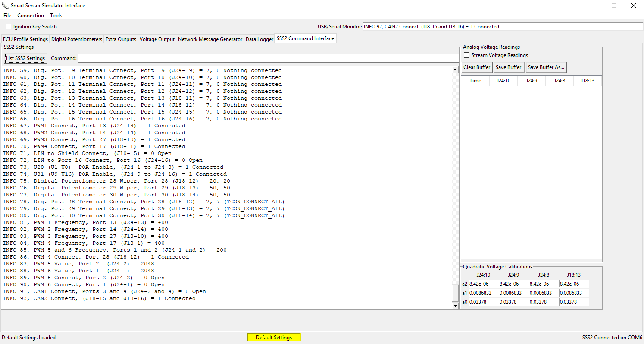This screenshot has height=344, width=644.
Task: Click line INFO 59, Dig. Pot. 9
Action: (x=142, y=70)
